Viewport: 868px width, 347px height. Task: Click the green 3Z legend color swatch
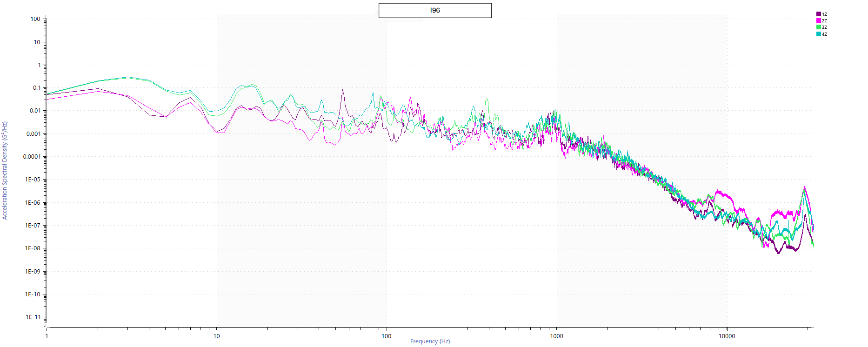click(x=819, y=27)
